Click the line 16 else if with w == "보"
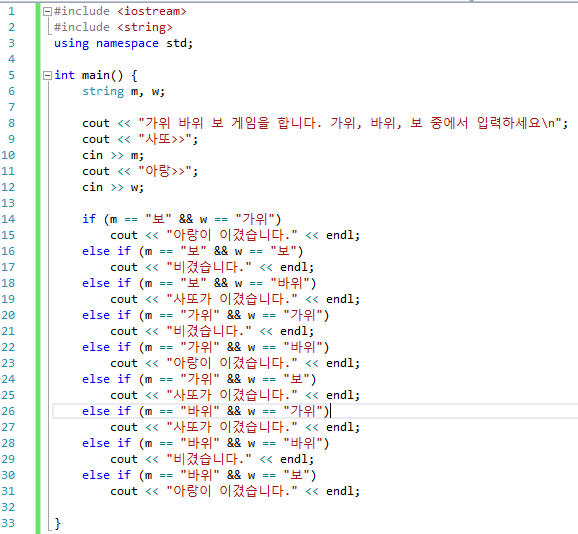This screenshot has height=534, width=578. pos(192,251)
